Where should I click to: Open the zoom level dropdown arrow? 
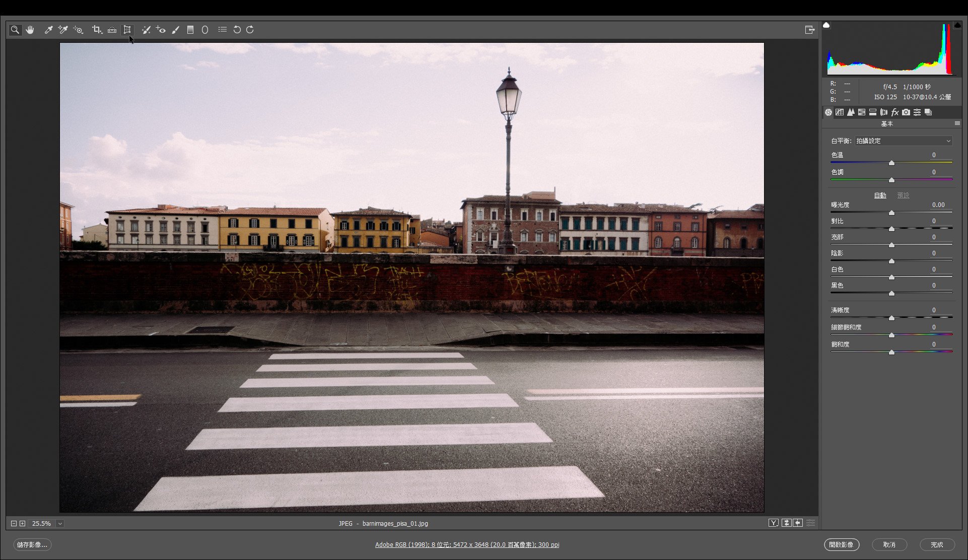(60, 524)
